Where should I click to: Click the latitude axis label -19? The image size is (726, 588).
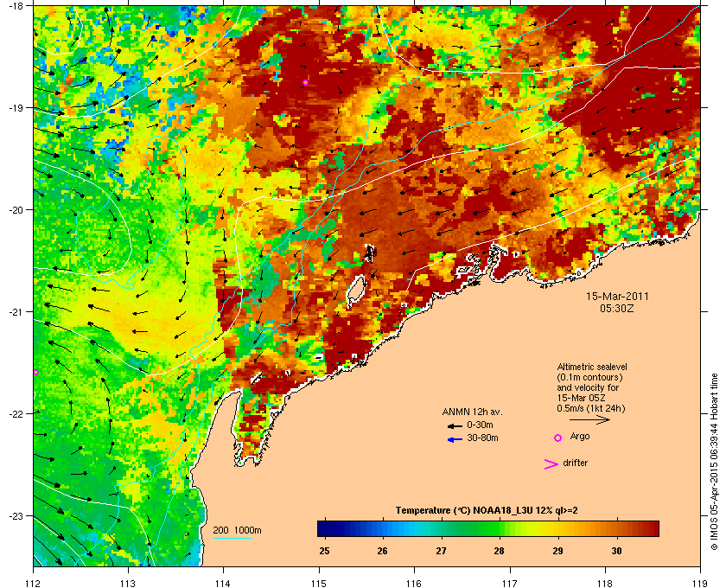pyautogui.click(x=16, y=108)
